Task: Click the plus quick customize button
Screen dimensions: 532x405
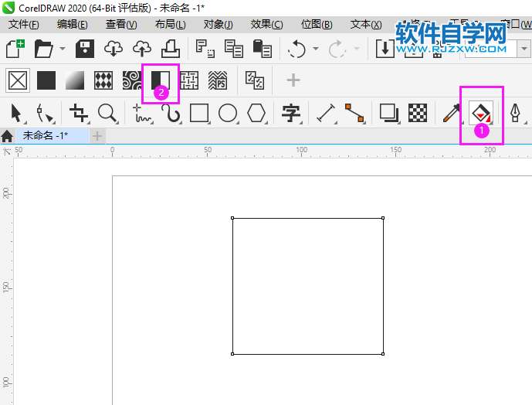Action: pyautogui.click(x=293, y=80)
